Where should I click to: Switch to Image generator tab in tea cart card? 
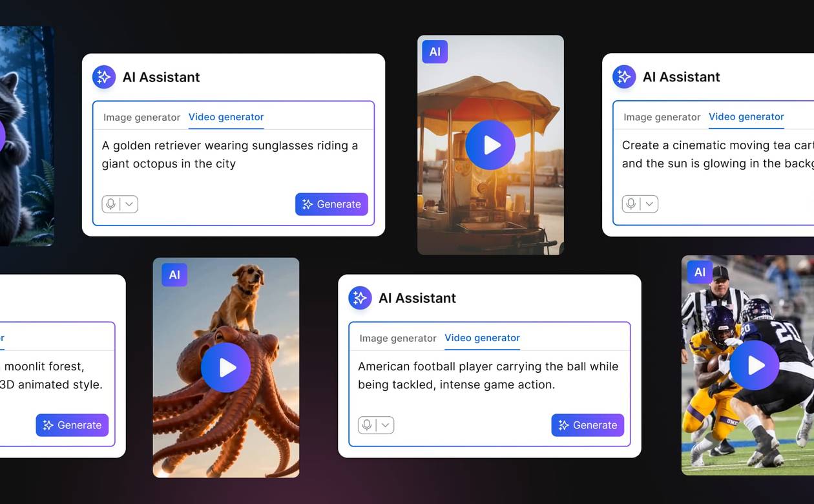click(662, 118)
